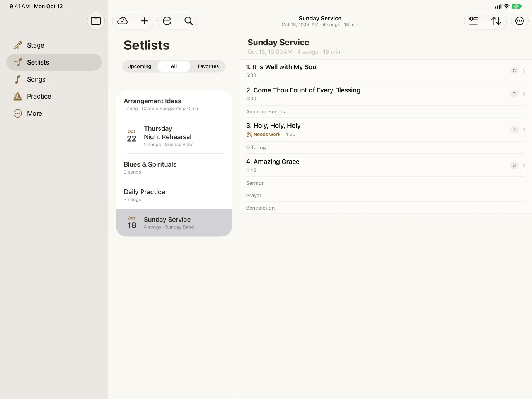
Task: Click the G key badge for Amazing Grace
Action: click(514, 165)
